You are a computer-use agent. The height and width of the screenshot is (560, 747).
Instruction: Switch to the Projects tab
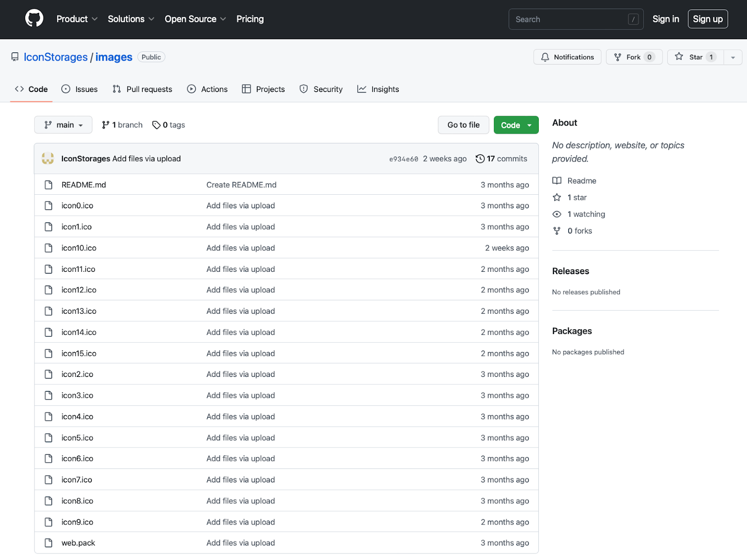[x=263, y=89]
